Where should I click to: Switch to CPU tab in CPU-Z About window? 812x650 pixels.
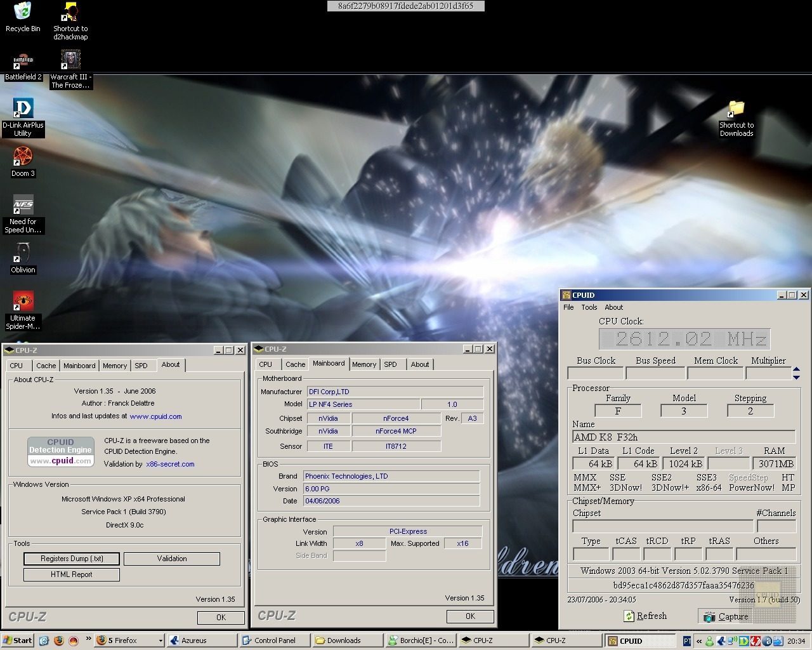coord(16,366)
